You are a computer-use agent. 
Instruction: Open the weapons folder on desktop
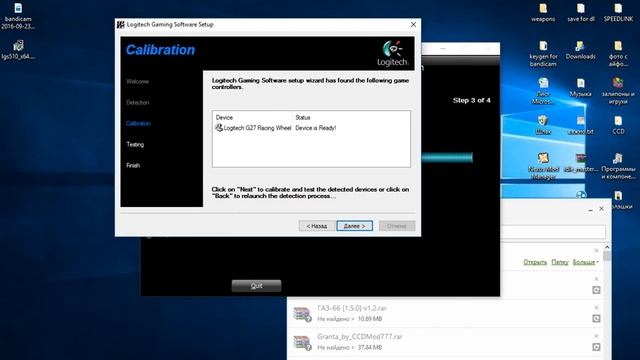543,13
